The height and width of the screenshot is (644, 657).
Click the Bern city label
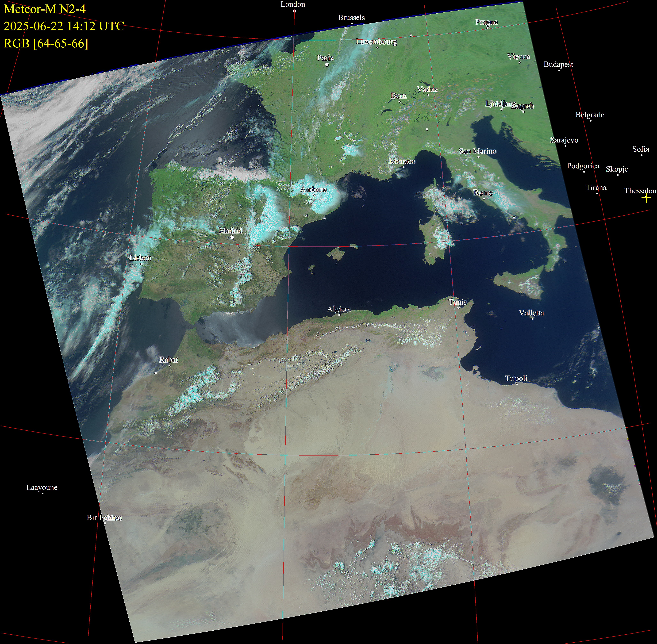[x=399, y=96]
